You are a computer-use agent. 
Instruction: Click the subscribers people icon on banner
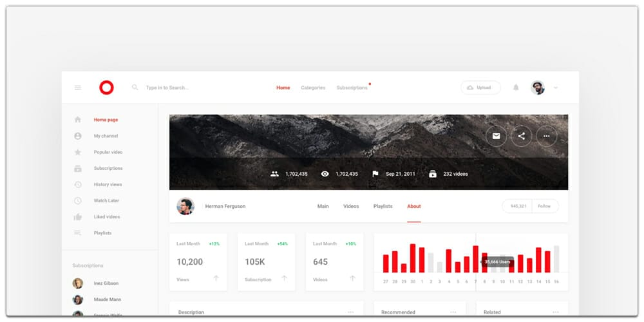274,174
